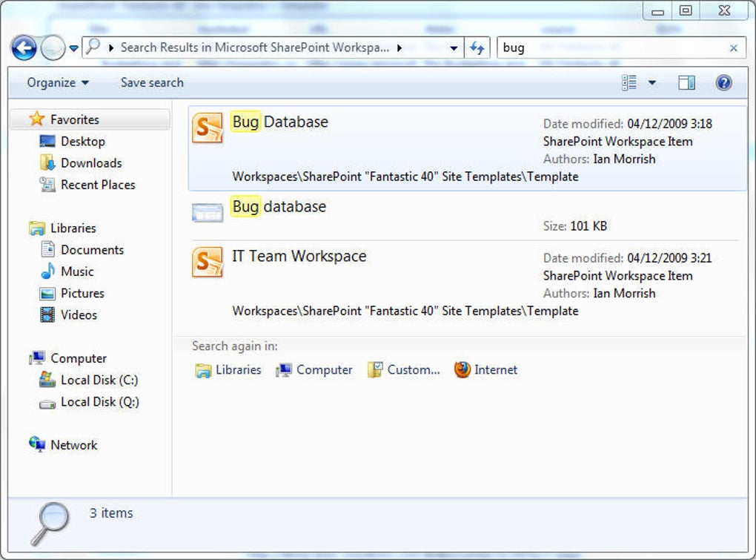
Task: Click the 3 items status text
Action: tap(111, 513)
